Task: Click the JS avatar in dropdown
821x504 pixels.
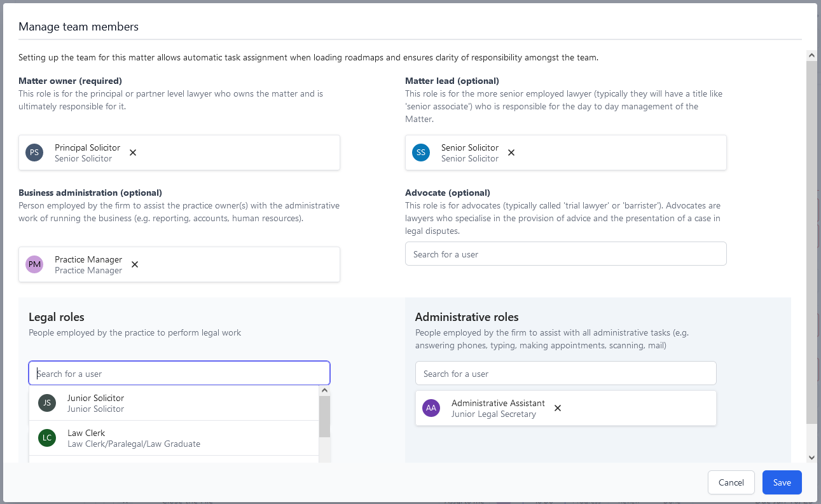Action: [x=47, y=403]
